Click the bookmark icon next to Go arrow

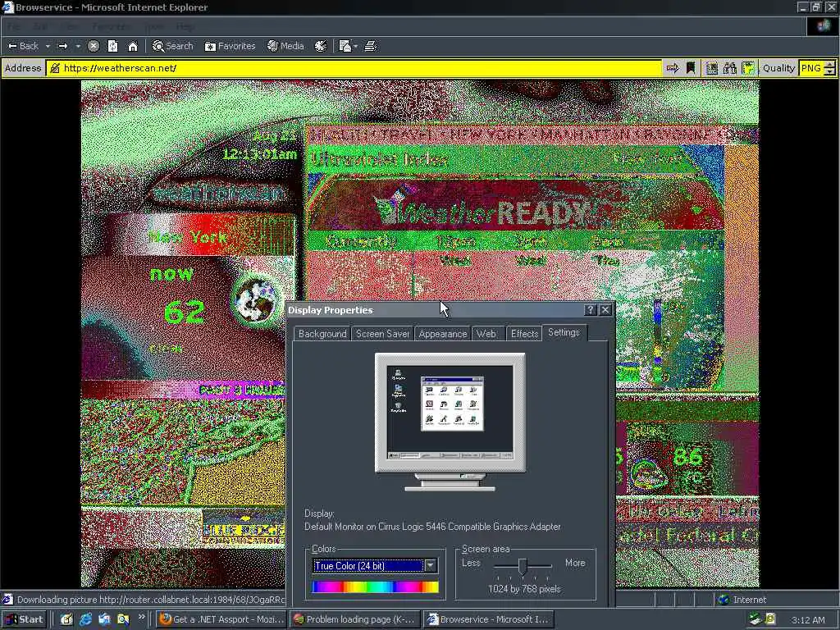point(691,68)
